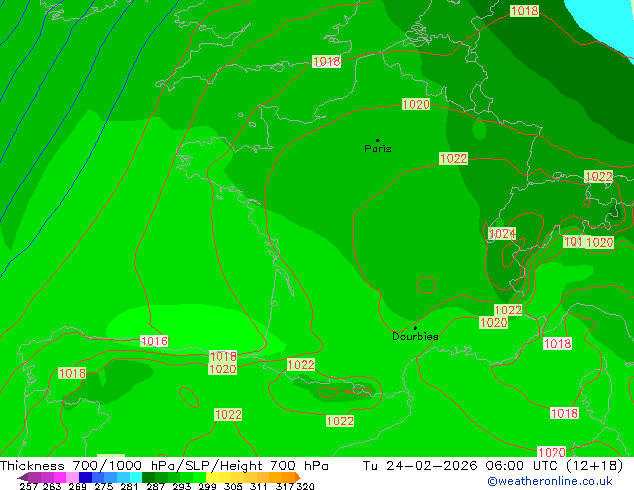Click legend value 275
The height and width of the screenshot is (490, 634).
click(x=104, y=486)
